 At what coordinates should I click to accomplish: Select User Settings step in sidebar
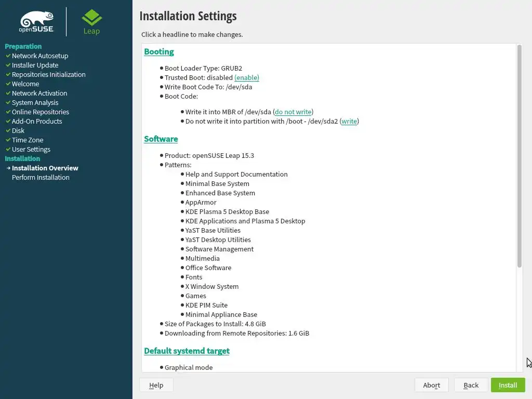point(31,149)
